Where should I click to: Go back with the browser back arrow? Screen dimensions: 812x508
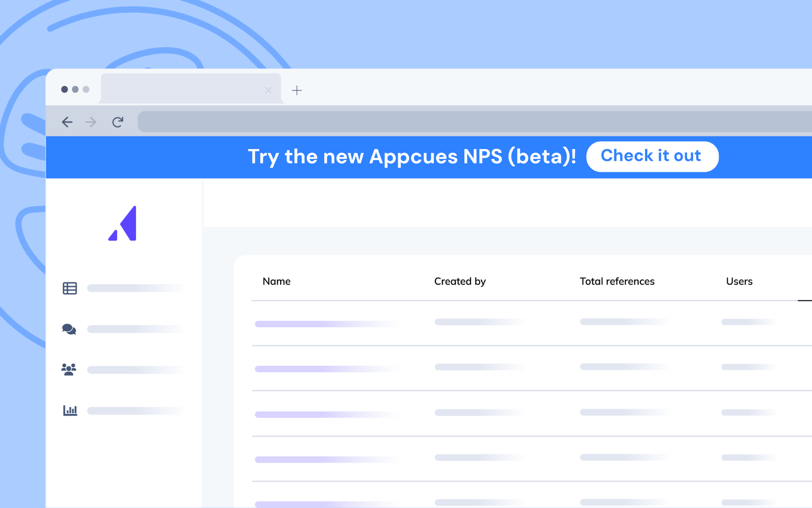[67, 122]
